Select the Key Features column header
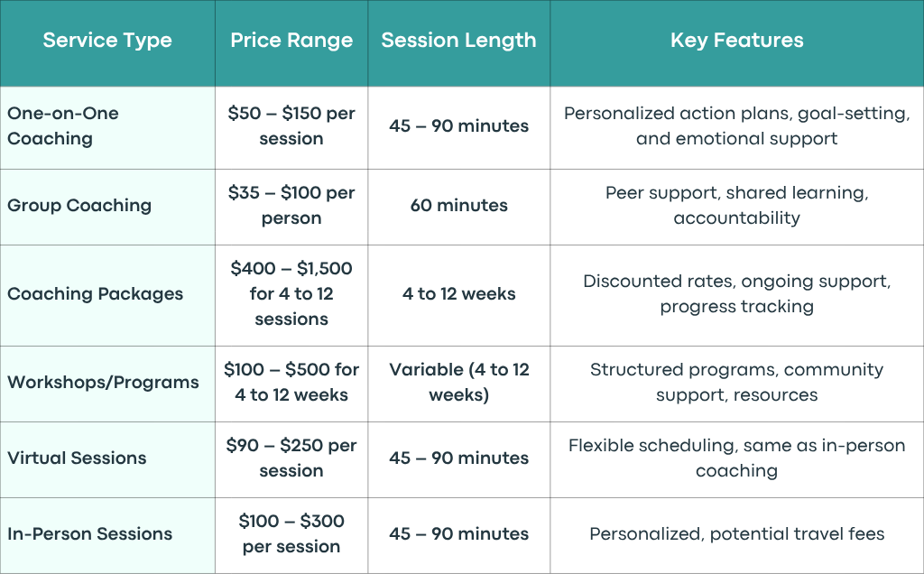 (x=736, y=40)
